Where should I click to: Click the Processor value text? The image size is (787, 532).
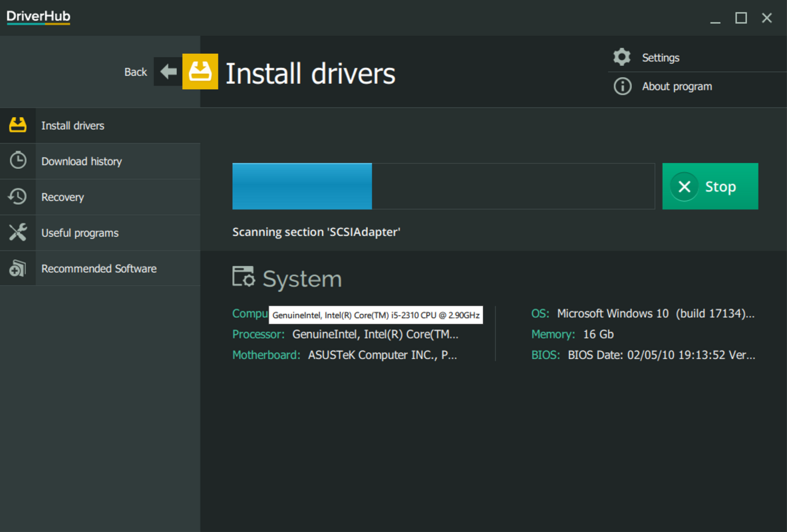[375, 334]
